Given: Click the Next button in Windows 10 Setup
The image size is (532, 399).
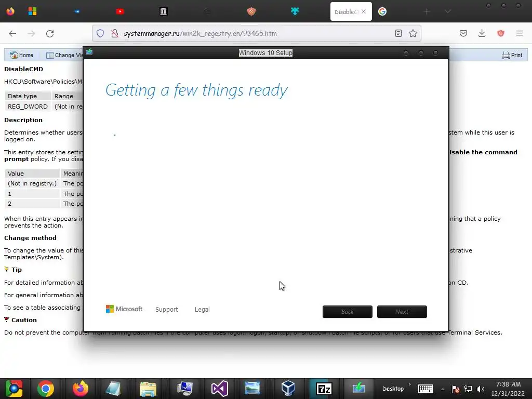Looking at the screenshot, I should (402, 312).
